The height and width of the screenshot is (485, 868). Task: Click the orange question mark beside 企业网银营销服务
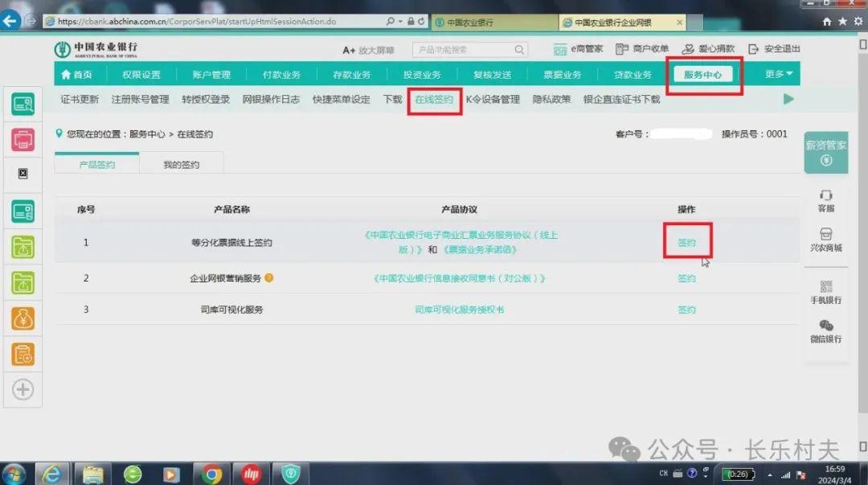pyautogui.click(x=269, y=277)
